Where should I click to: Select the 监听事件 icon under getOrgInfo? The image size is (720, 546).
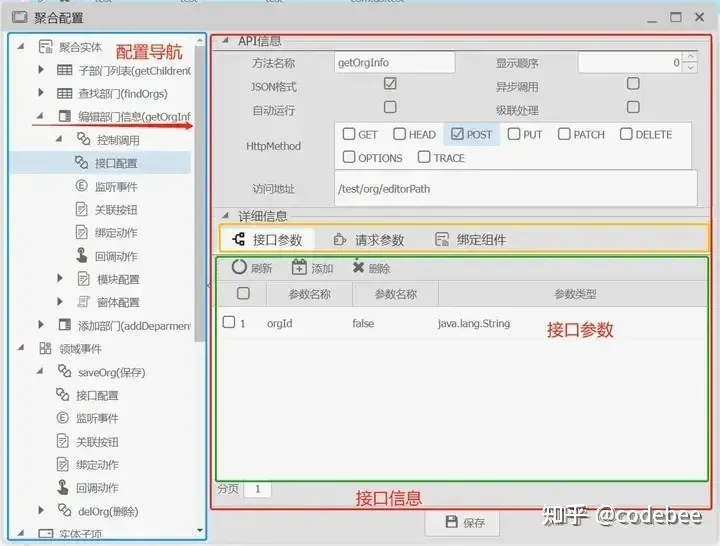tap(81, 186)
